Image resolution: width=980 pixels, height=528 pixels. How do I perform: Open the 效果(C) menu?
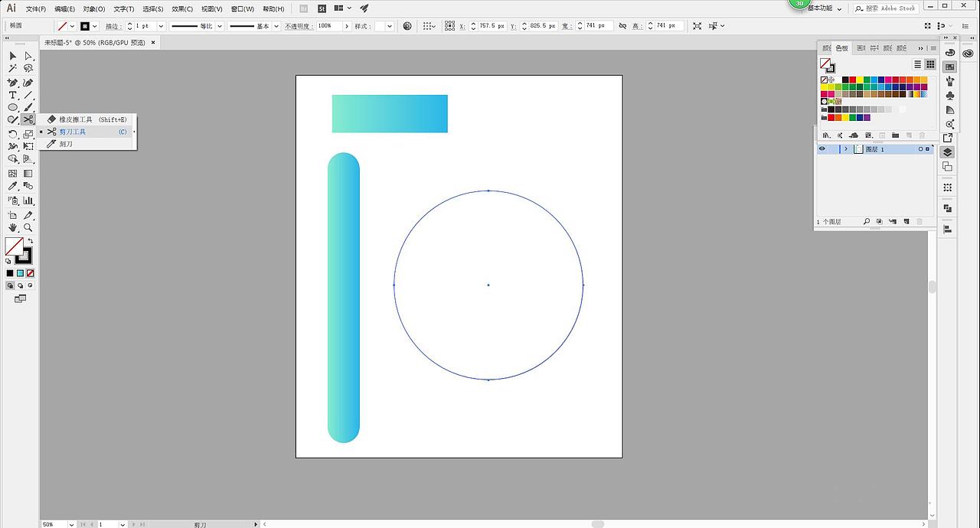point(182,8)
